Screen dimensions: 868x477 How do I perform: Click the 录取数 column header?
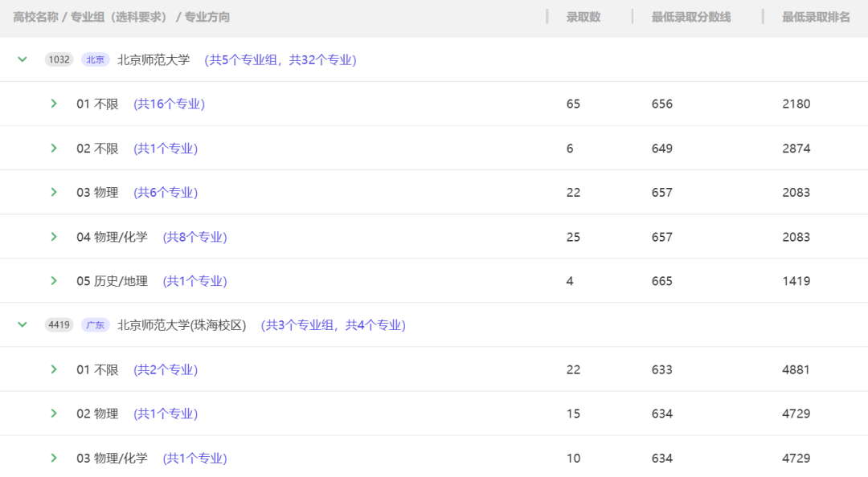[583, 17]
